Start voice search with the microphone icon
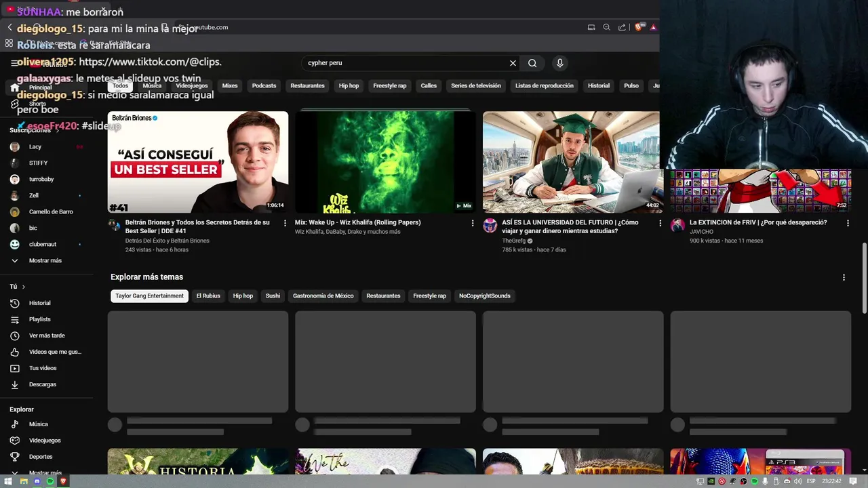The width and height of the screenshot is (868, 488). click(x=559, y=63)
